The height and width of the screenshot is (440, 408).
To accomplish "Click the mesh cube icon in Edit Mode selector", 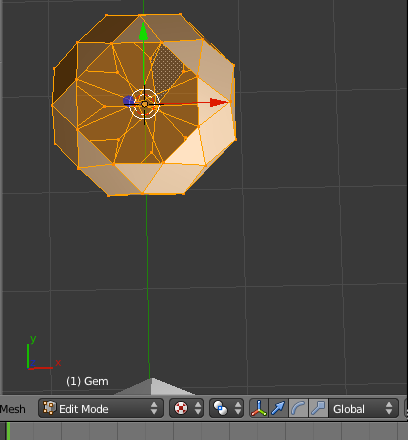I will tap(49, 408).
